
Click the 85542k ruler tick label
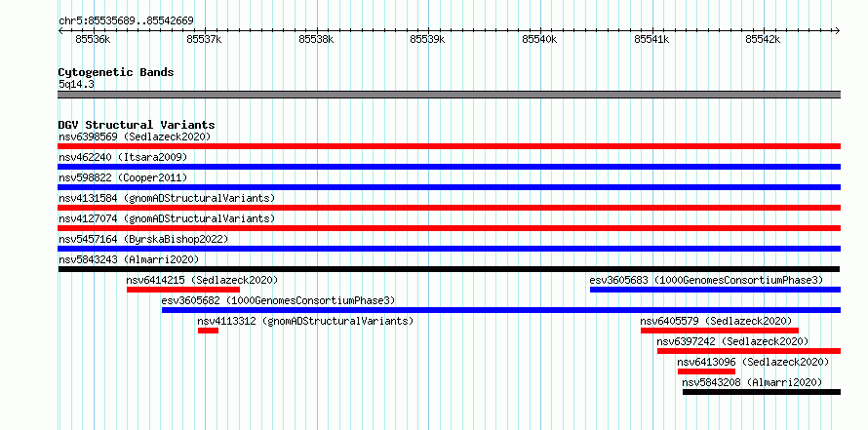point(763,39)
